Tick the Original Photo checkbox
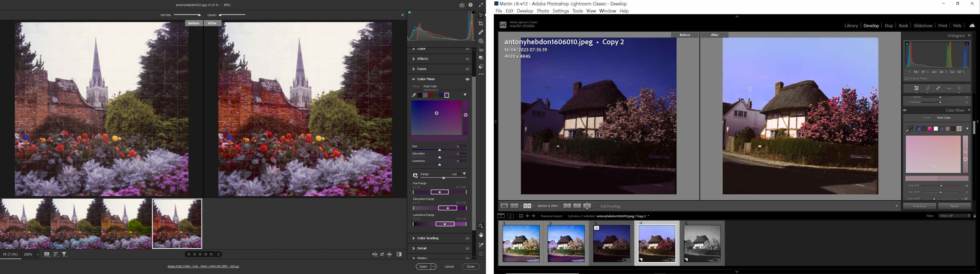The height and width of the screenshot is (274, 980). [906, 78]
